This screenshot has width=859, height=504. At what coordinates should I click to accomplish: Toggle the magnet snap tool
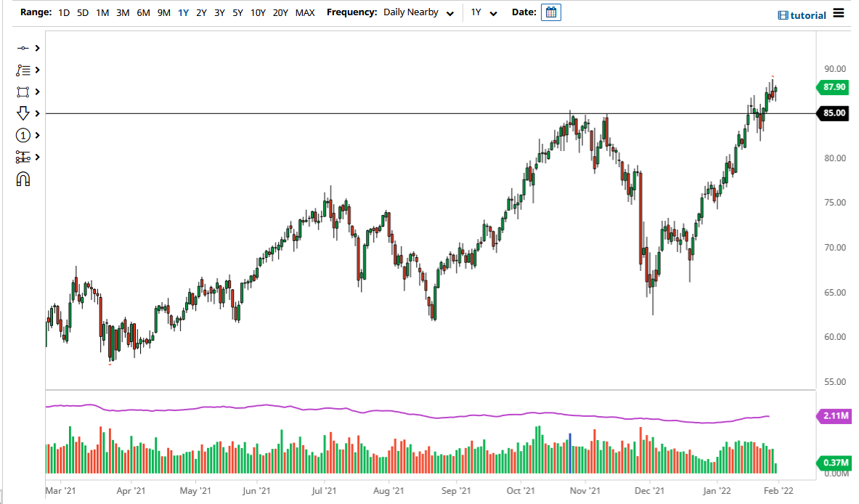pyautogui.click(x=23, y=179)
